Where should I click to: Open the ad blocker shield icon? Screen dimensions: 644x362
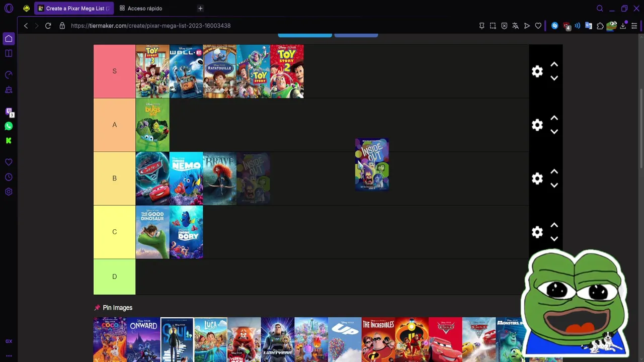coord(504,26)
